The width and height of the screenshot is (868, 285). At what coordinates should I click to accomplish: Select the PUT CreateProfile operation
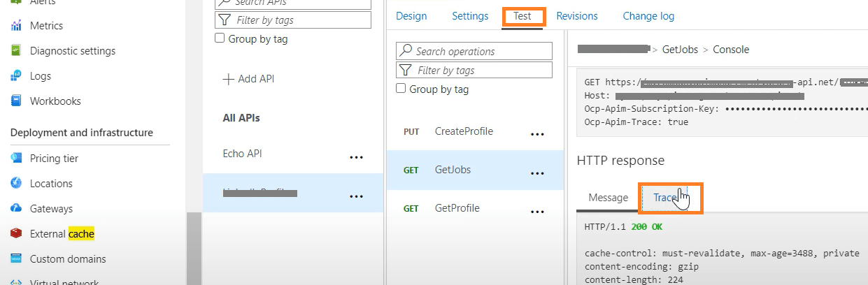pos(475,131)
